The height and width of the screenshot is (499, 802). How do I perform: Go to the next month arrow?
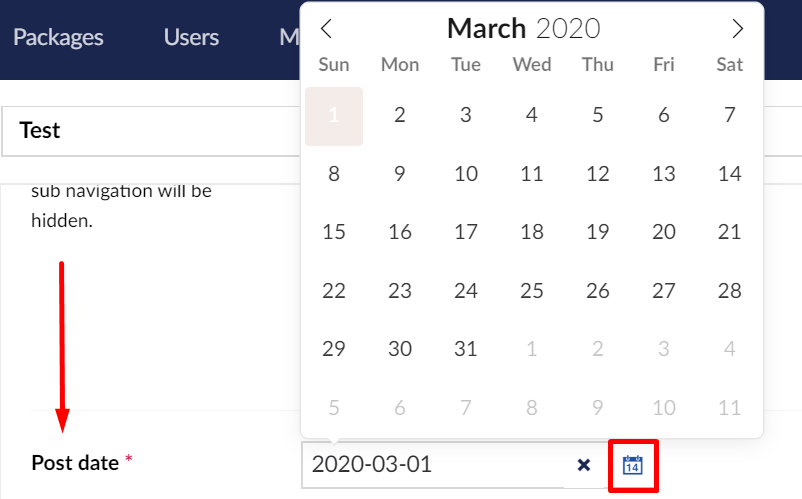coord(737,29)
